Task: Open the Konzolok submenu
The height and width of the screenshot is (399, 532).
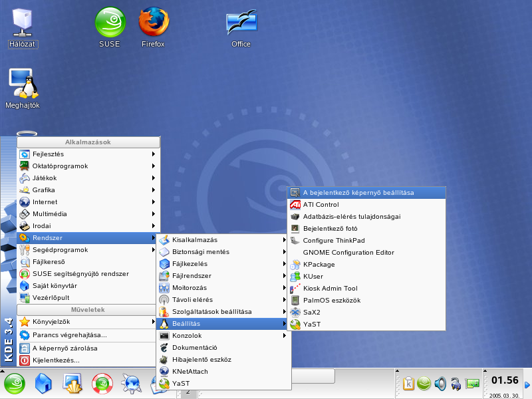Action: click(x=223, y=336)
